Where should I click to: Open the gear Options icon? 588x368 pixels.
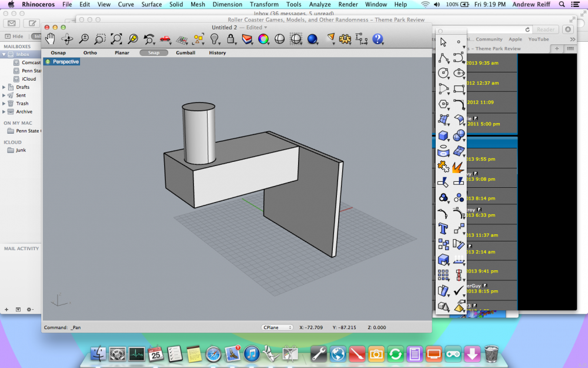coord(345,39)
